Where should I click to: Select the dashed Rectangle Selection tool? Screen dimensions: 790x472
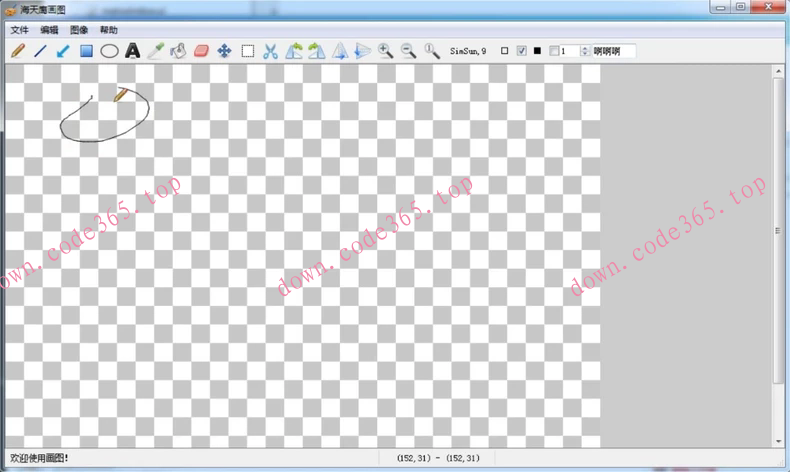[247, 51]
